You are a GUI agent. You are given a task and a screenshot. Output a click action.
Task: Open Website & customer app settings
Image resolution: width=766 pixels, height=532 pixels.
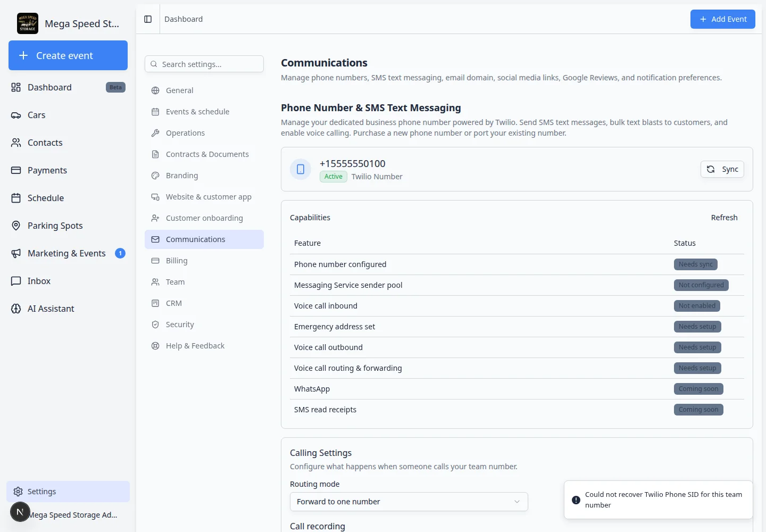[x=204, y=197]
